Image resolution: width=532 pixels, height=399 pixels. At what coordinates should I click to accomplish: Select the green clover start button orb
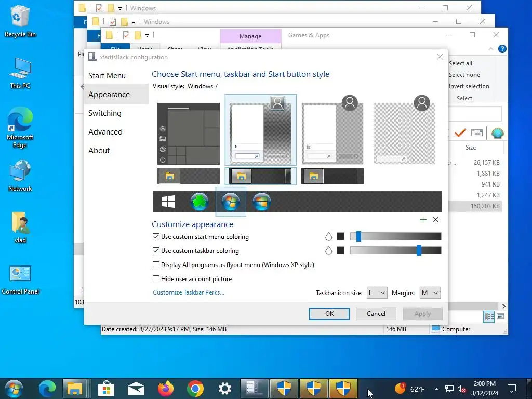click(x=199, y=202)
